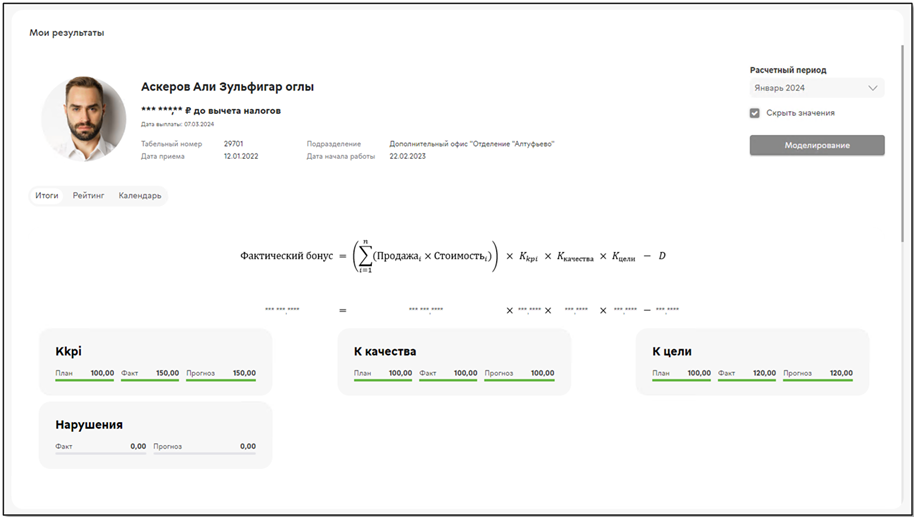Click the "К цели" card title
914x517 pixels.
(672, 352)
